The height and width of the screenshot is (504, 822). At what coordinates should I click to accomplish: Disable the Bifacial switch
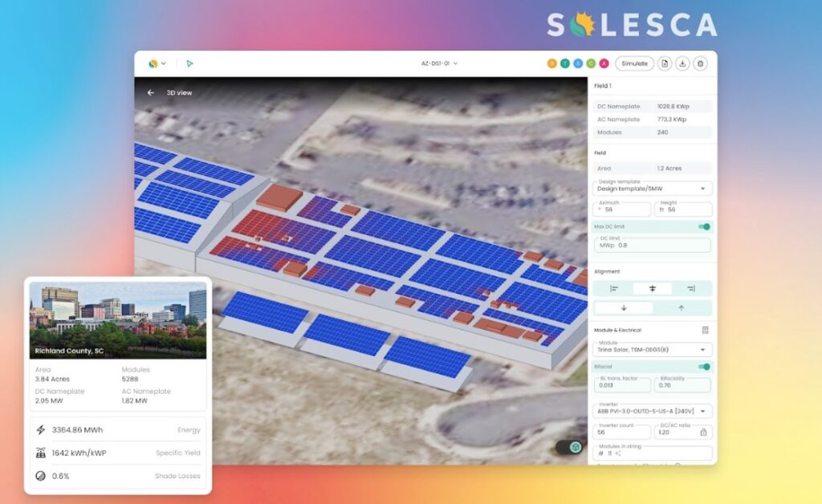704,367
